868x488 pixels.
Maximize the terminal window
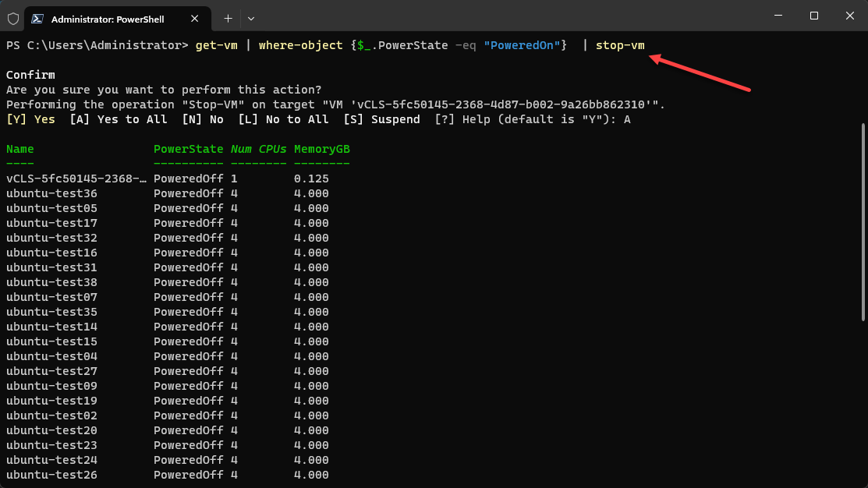(x=814, y=16)
